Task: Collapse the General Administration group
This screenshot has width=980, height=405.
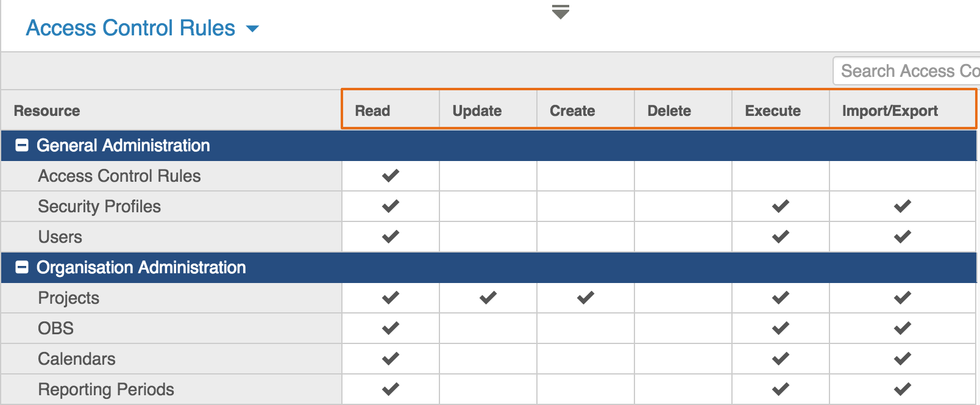Action: click(x=22, y=145)
